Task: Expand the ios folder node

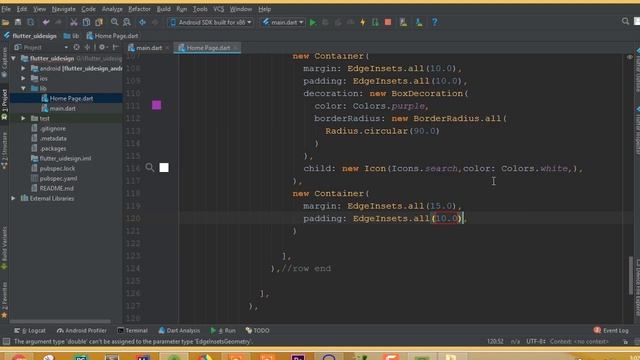Action: coord(23,78)
